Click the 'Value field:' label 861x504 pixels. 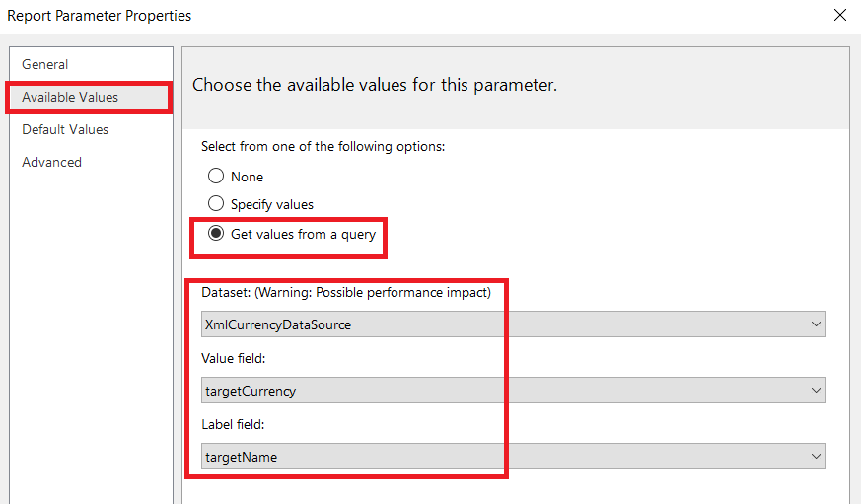232,360
